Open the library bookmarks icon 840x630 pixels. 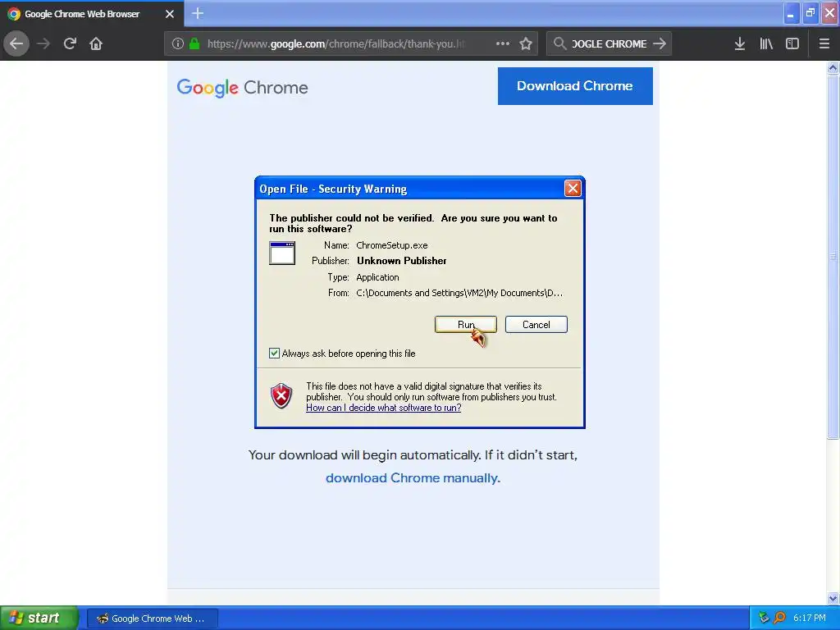[766, 44]
